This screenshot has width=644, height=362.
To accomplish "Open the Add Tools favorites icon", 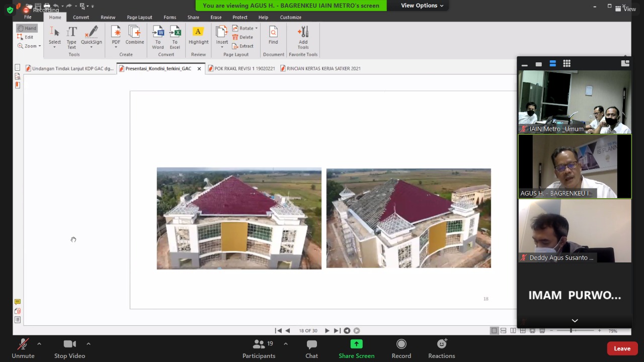I will pyautogui.click(x=303, y=37).
